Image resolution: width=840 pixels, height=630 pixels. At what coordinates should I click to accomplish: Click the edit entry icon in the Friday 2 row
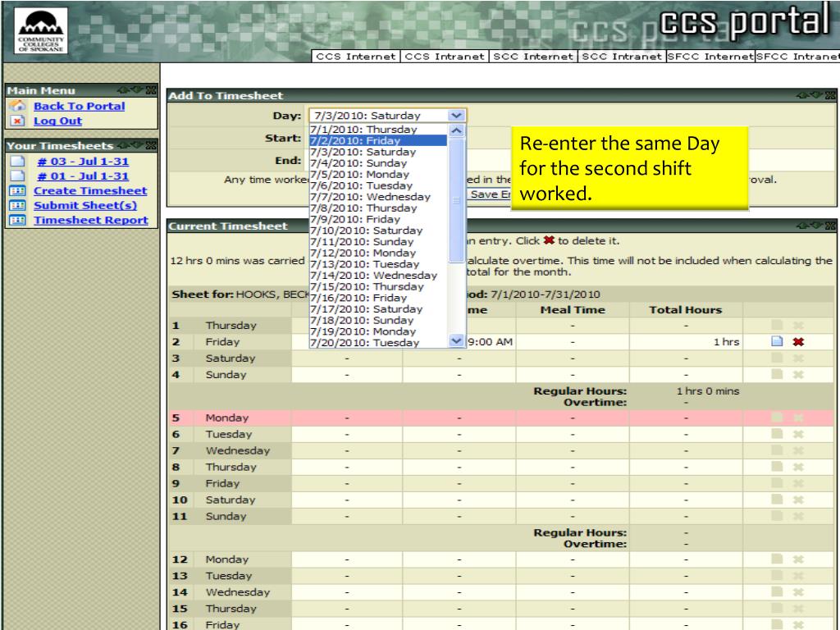[x=777, y=341]
